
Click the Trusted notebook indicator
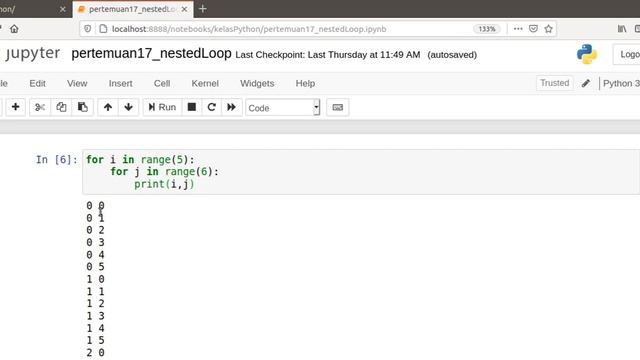[x=554, y=83]
